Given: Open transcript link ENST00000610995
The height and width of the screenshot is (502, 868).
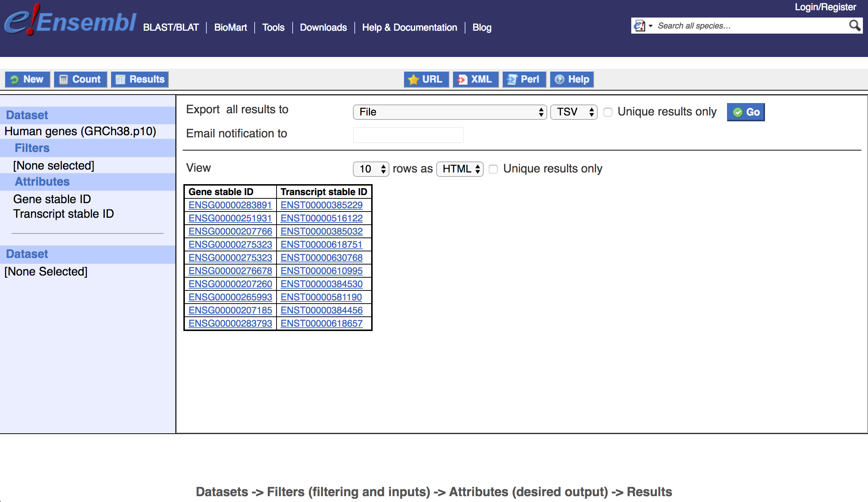Looking at the screenshot, I should tap(321, 271).
